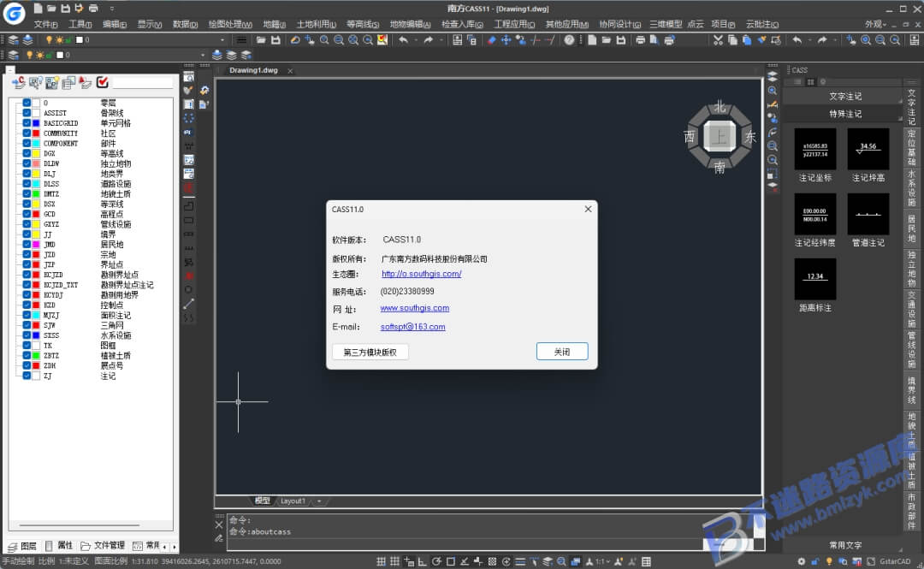
Task: Click the 上 top face of the view cube
Action: [720, 136]
